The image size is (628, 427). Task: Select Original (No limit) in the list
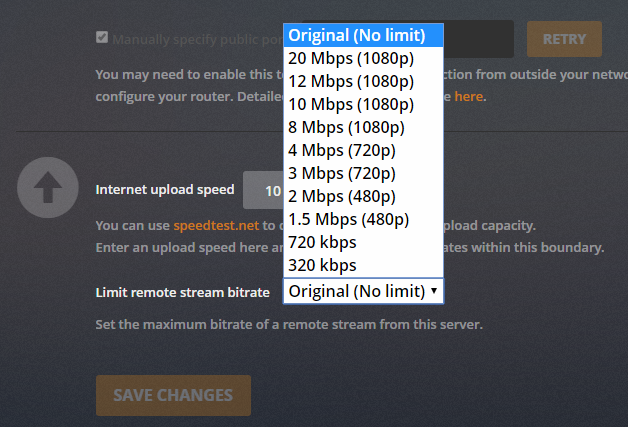click(363, 35)
